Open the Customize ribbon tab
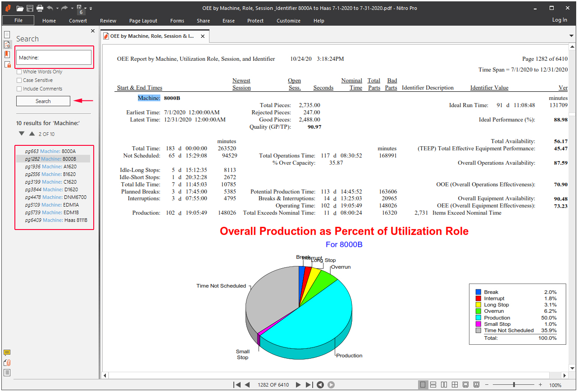This screenshot has height=392, width=578. [x=288, y=21]
